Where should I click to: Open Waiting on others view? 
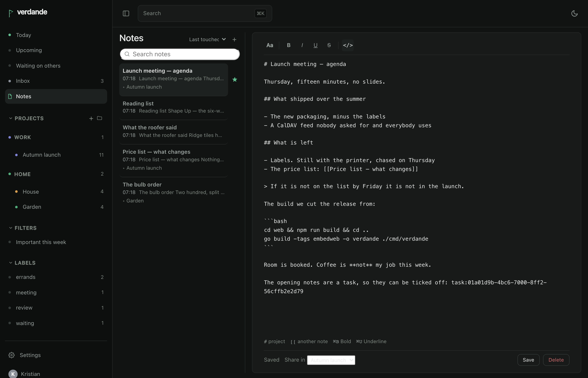(x=56, y=66)
